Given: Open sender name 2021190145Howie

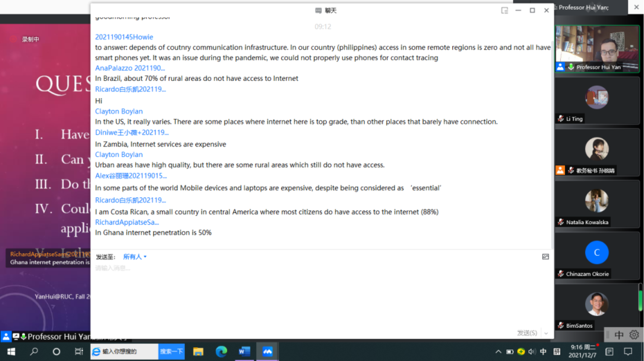Looking at the screenshot, I should click(124, 37).
